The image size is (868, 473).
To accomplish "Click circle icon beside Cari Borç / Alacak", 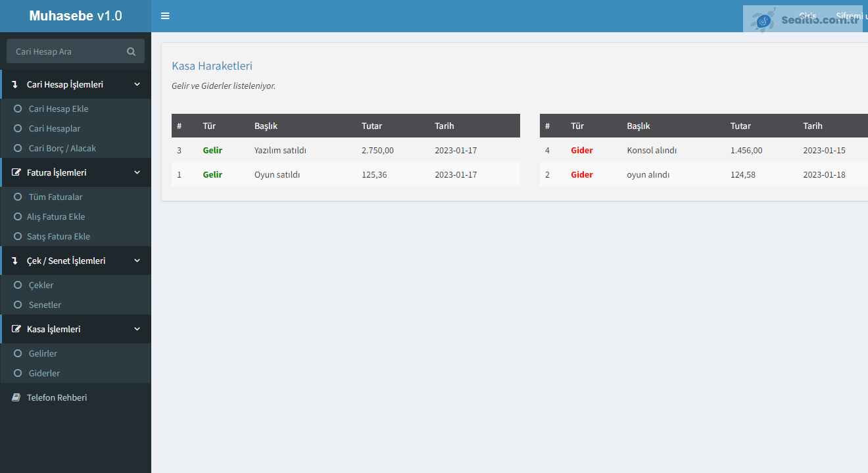I will [x=18, y=148].
